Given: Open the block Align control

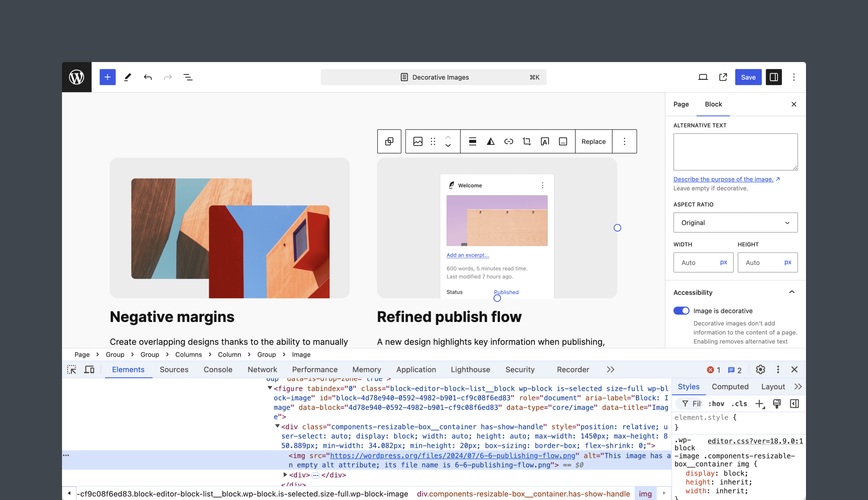Looking at the screenshot, I should coord(473,141).
